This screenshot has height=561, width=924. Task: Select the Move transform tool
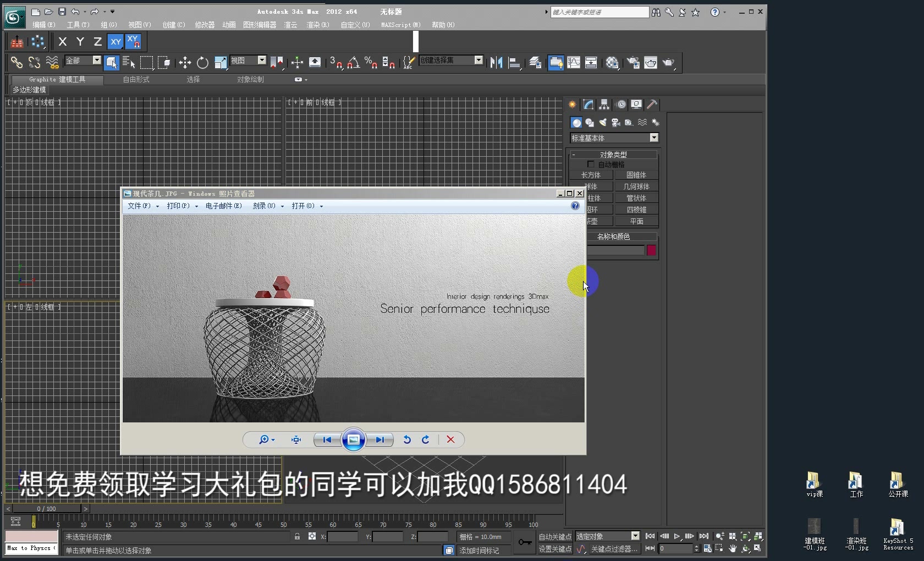pos(185,63)
